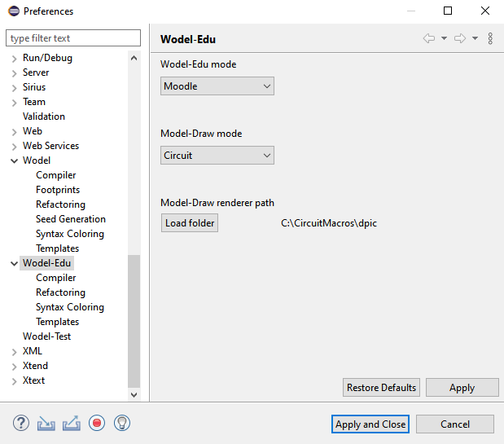This screenshot has height=444, width=504.
Task: Click the Eclipse Preferences title icon
Action: [x=14, y=11]
